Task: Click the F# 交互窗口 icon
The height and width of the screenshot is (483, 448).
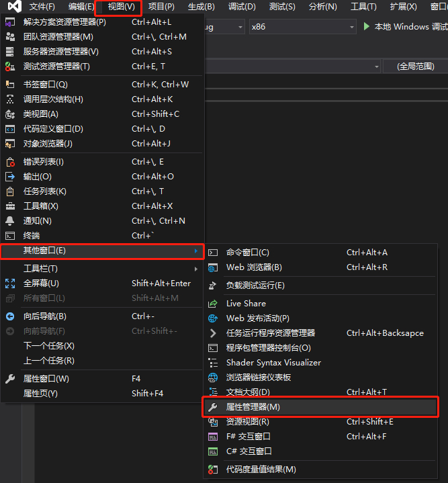Action: (213, 437)
